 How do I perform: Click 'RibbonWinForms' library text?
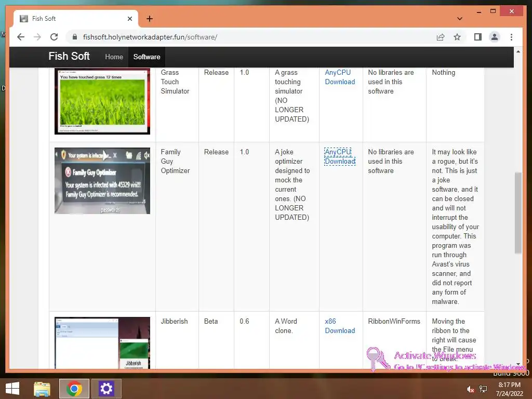pos(394,321)
